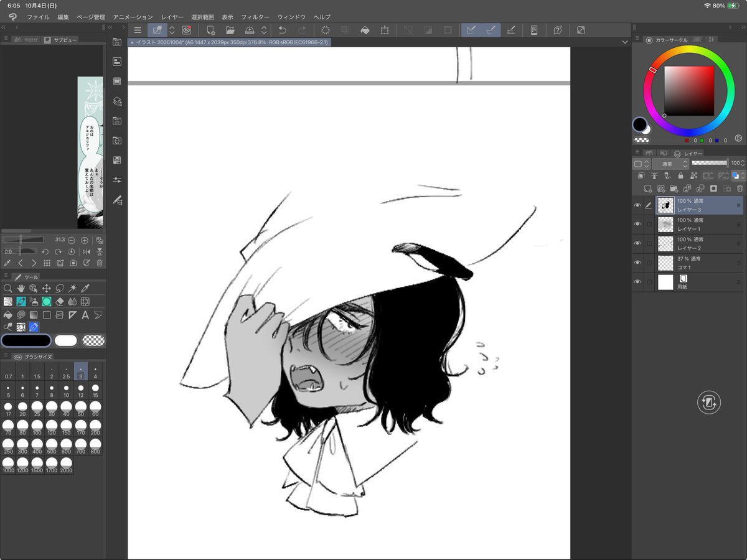Select the Zoom magnifier tool
This screenshot has width=747, height=560.
click(8, 288)
